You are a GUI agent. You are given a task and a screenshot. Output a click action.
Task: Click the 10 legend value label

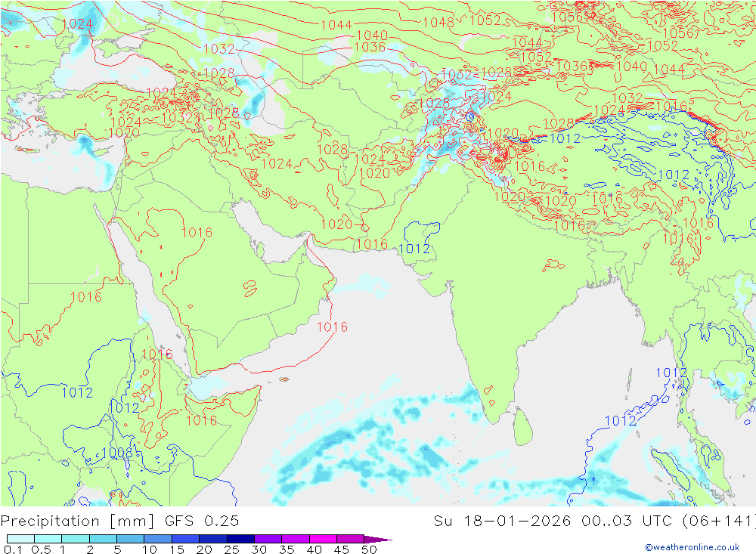click(150, 549)
